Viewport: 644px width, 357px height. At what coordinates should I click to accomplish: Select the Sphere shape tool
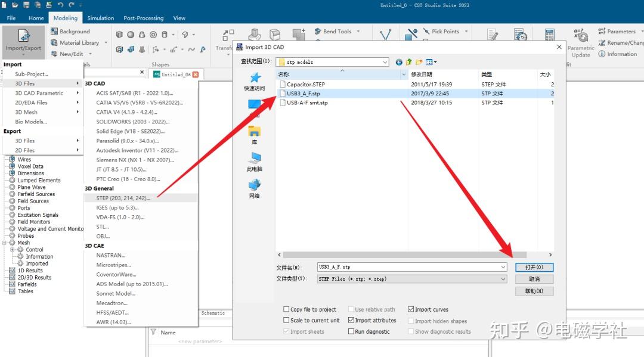(131, 35)
